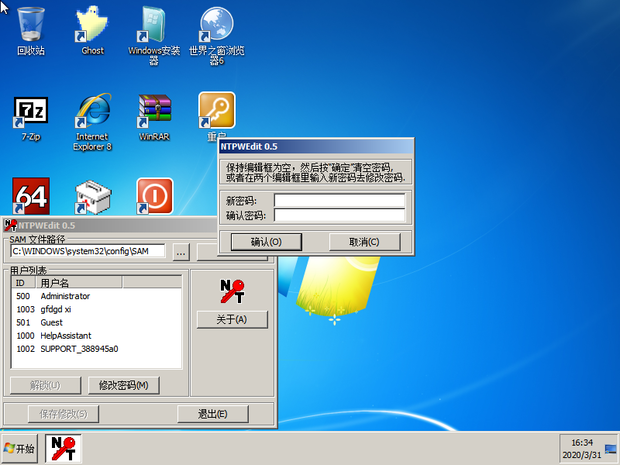Screen dimensions: 620x465
Task: Click the ID column header
Action: point(24,282)
